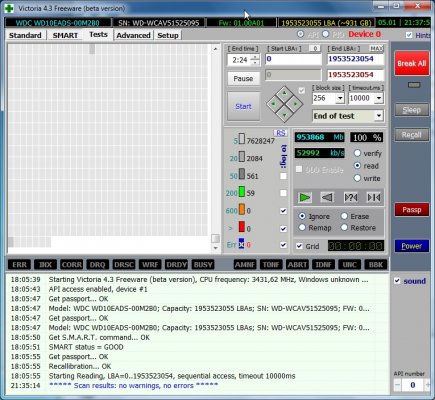Image resolution: width=435 pixels, height=400 pixels.
Task: Click the Start LBA input field
Action: (293, 59)
